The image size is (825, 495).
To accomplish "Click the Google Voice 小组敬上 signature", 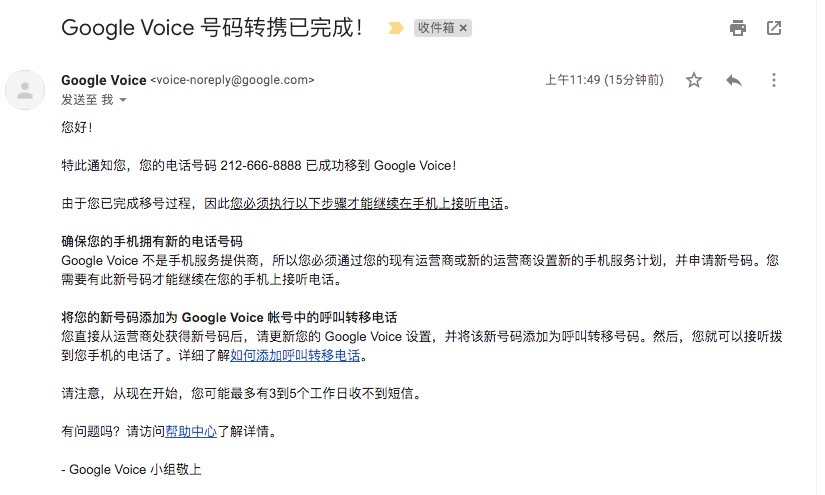I will point(132,469).
